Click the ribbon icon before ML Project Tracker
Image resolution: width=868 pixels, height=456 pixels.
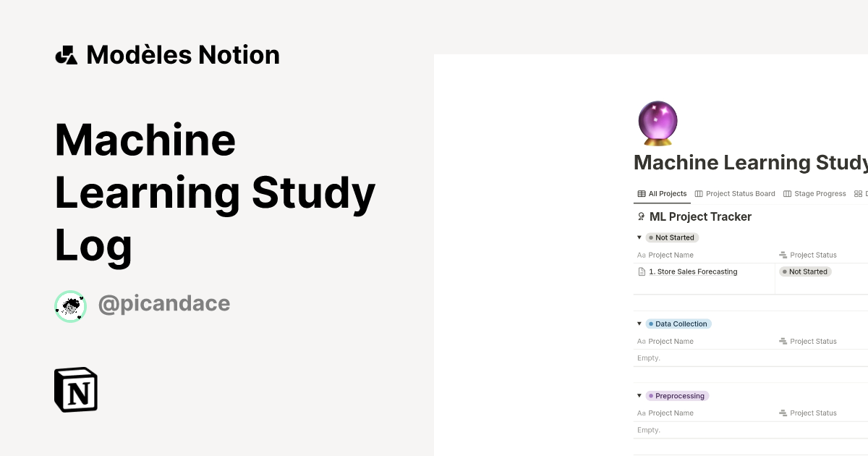(x=641, y=216)
